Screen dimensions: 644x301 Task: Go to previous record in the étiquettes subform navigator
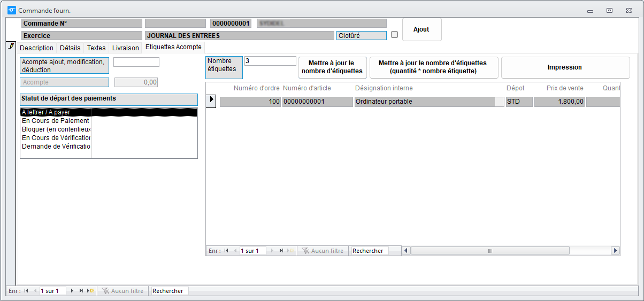(235, 251)
